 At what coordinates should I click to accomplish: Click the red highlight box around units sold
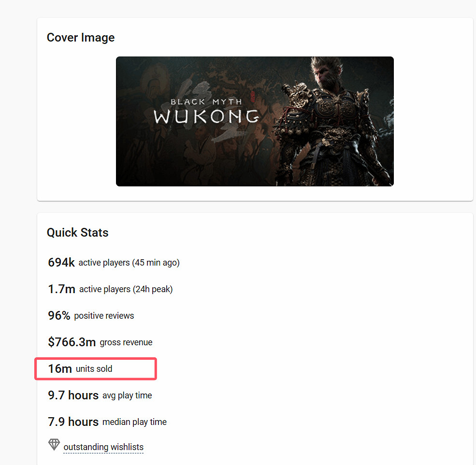[95, 358]
